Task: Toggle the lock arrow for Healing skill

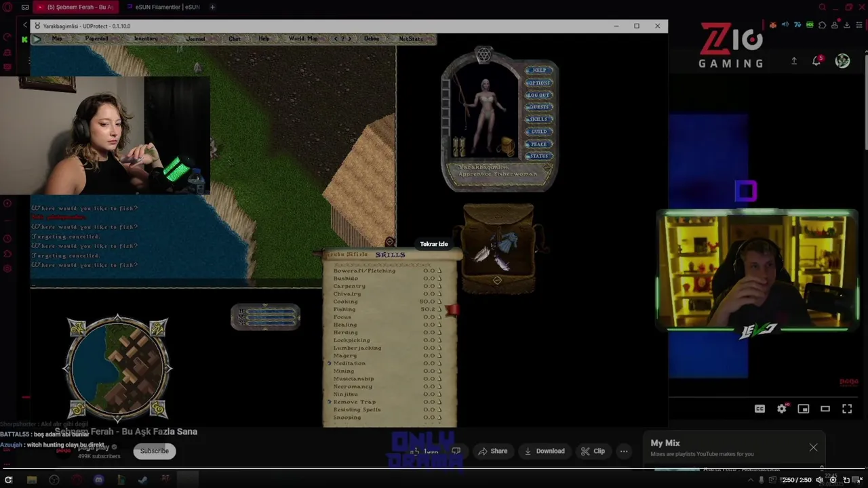Action: (439, 325)
